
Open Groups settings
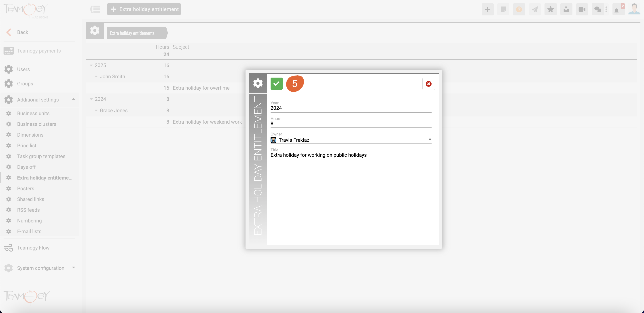tap(25, 83)
